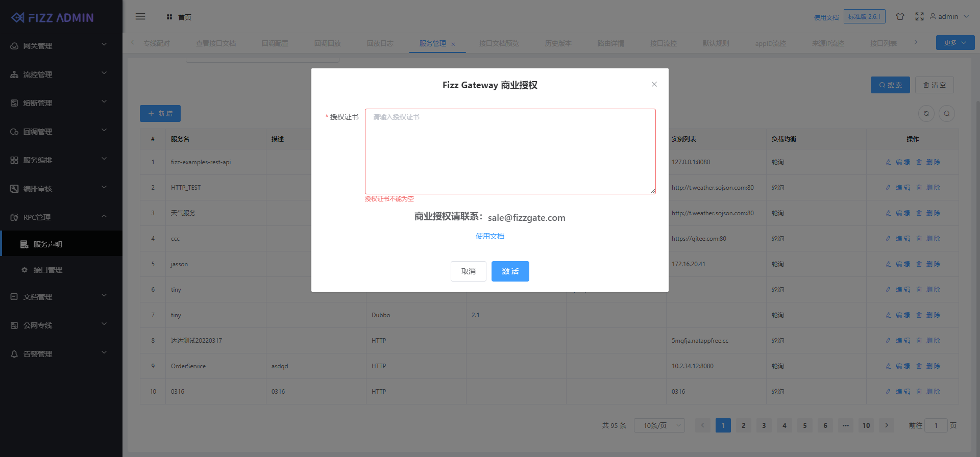980x457 pixels.
Task: Toggle fullscreen mode icon
Action: pos(919,16)
